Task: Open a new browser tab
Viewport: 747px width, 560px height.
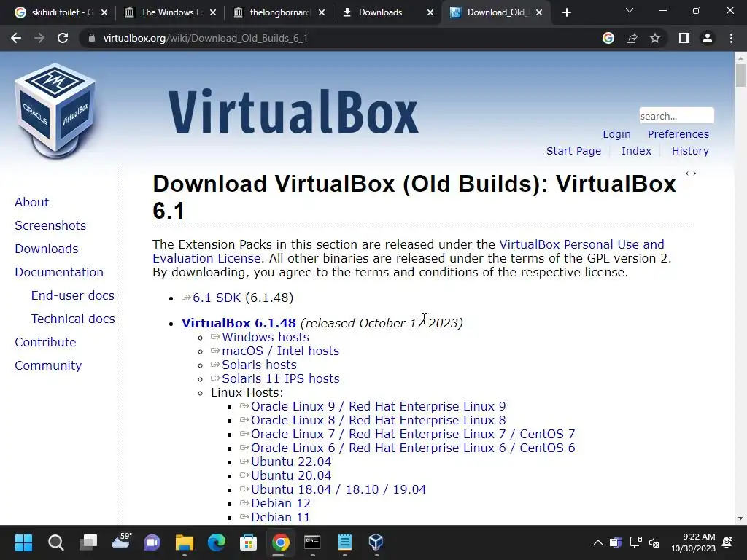Action: [566, 12]
